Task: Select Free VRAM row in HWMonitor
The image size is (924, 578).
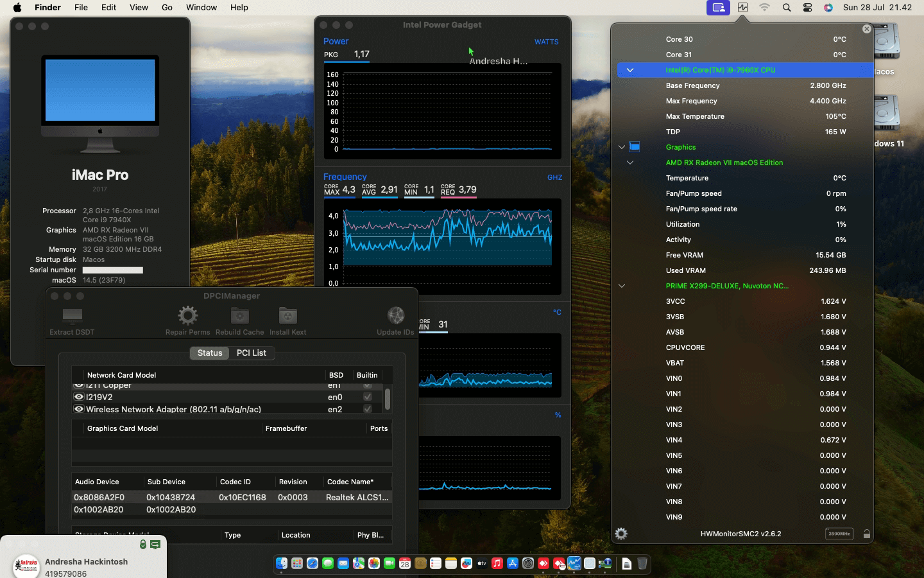Action: (745, 255)
